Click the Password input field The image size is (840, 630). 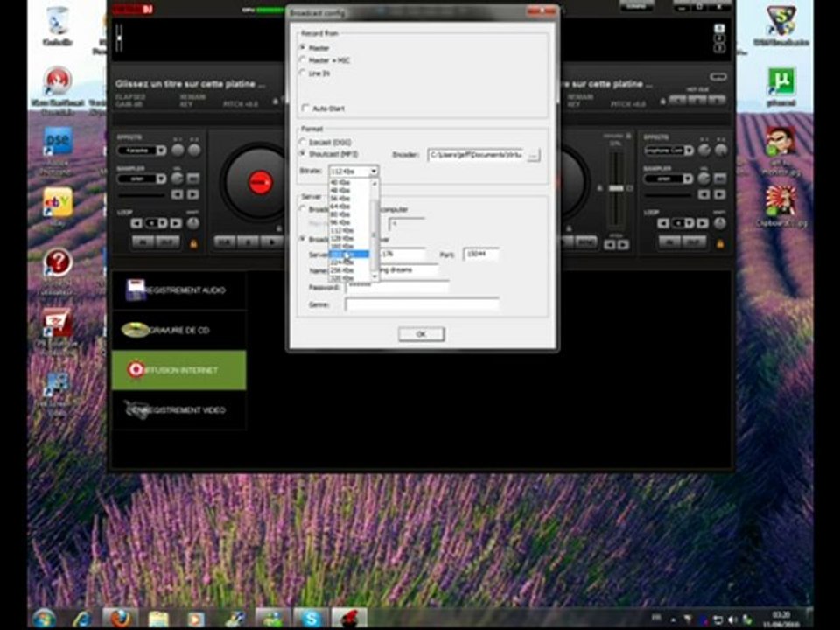pyautogui.click(x=396, y=288)
